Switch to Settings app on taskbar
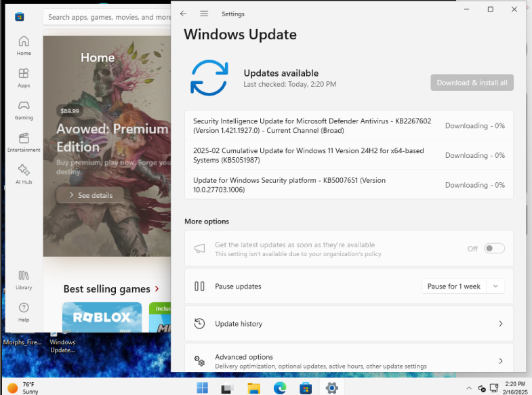Screen dimensions: 532x395 [331, 388]
